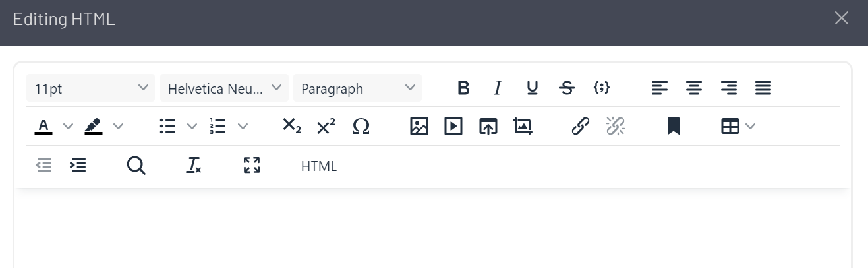
Task: Expand the Paragraph format dropdown
Action: (x=357, y=88)
